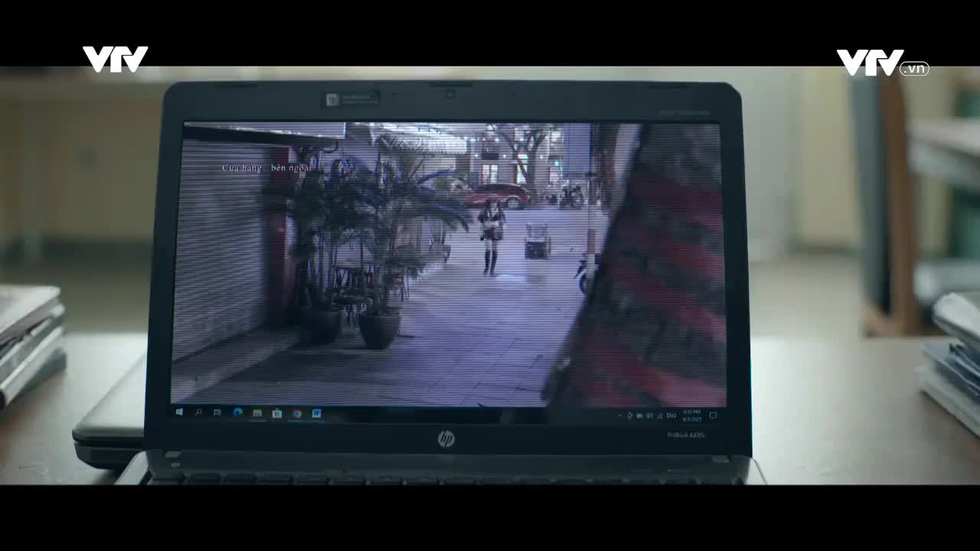
Task: Open Microsoft Store taskbar icon
Action: click(277, 413)
